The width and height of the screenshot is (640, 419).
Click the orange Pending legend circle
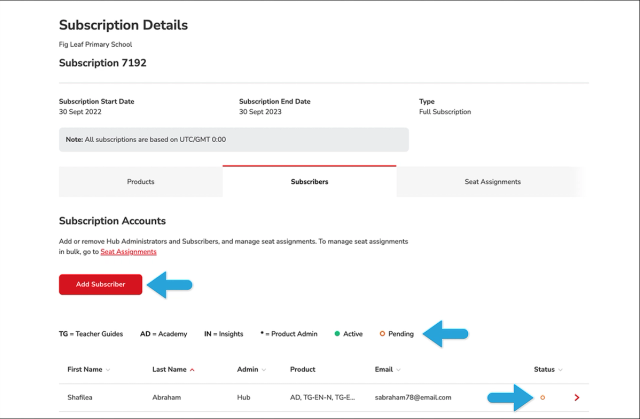pos(382,334)
